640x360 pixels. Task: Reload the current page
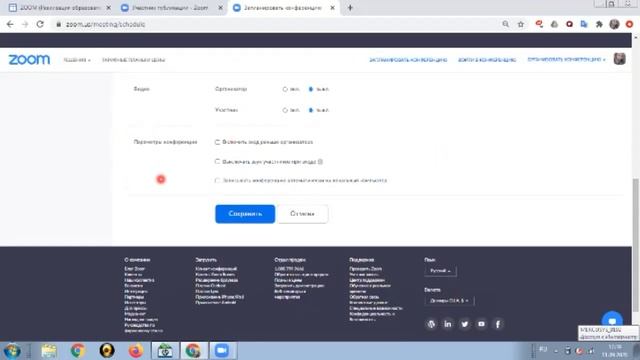pos(40,24)
